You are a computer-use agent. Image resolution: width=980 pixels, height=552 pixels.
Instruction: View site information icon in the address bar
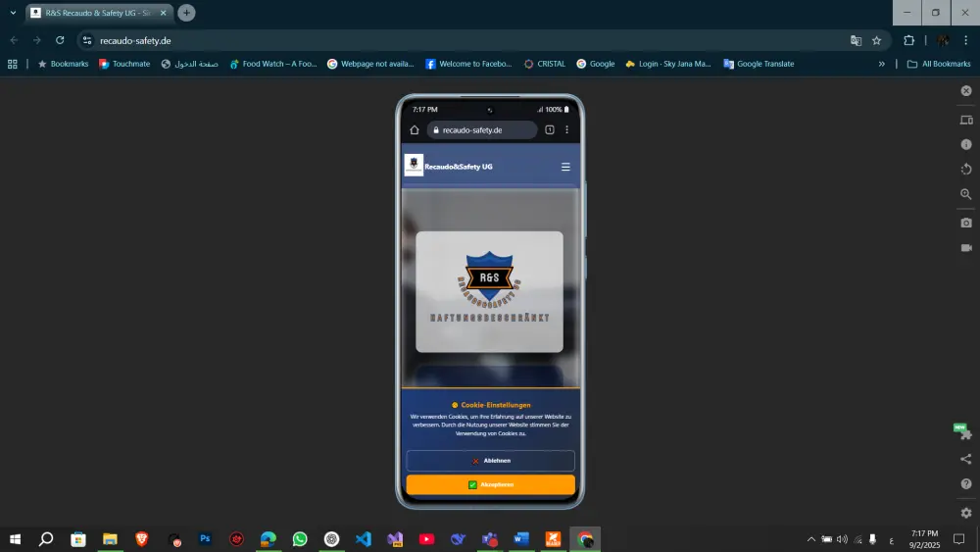pyautogui.click(x=87, y=40)
